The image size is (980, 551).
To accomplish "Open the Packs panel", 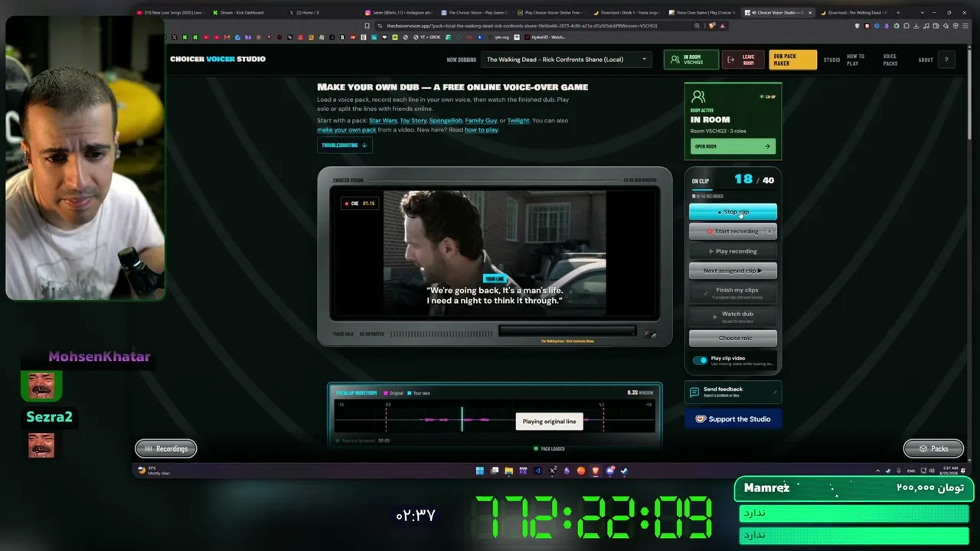I will coord(933,448).
